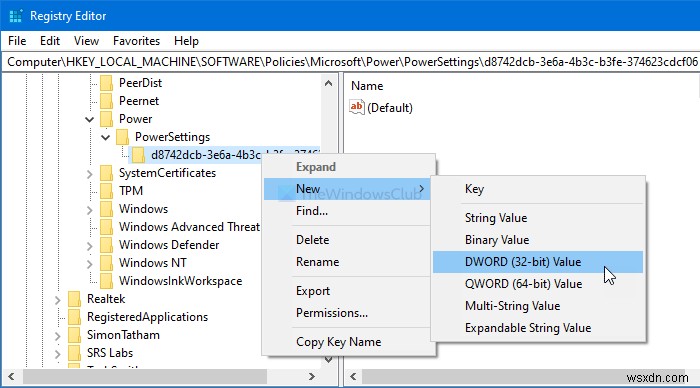Viewport: 700px width, 388px height.
Task: Expand the SystemCertificates key
Action: tap(90, 174)
